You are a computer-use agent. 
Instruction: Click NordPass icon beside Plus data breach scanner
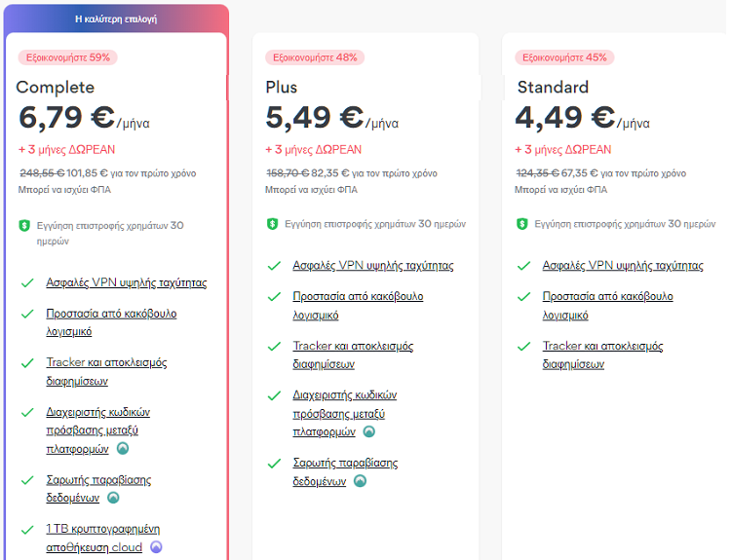360,481
